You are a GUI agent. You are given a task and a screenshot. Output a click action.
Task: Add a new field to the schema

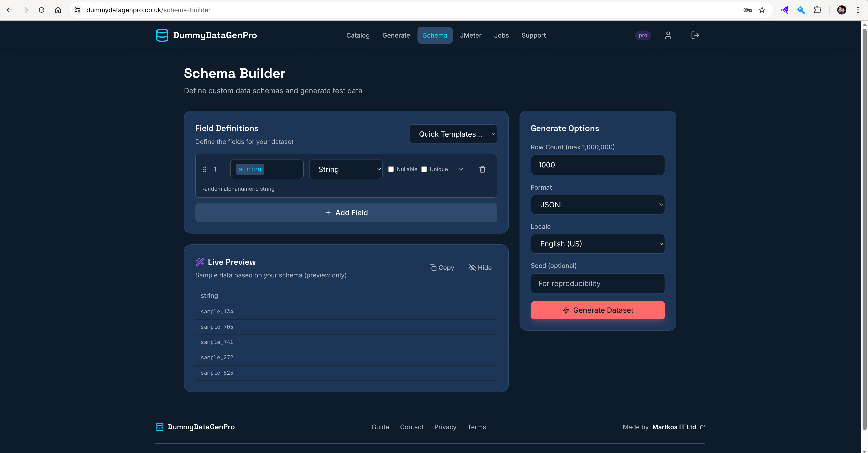pos(346,212)
